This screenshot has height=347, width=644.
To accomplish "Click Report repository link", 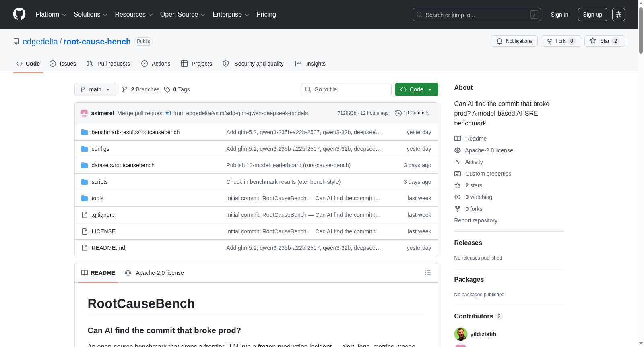I will pyautogui.click(x=476, y=220).
